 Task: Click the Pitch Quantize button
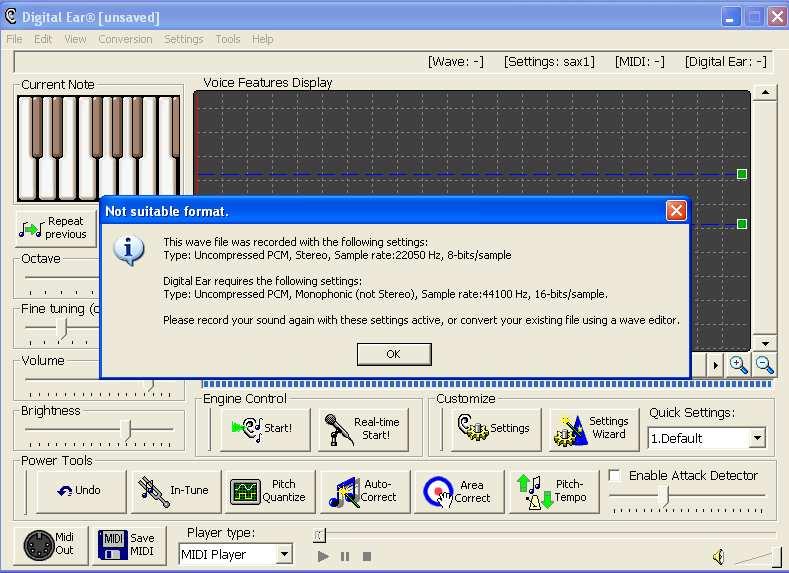270,491
